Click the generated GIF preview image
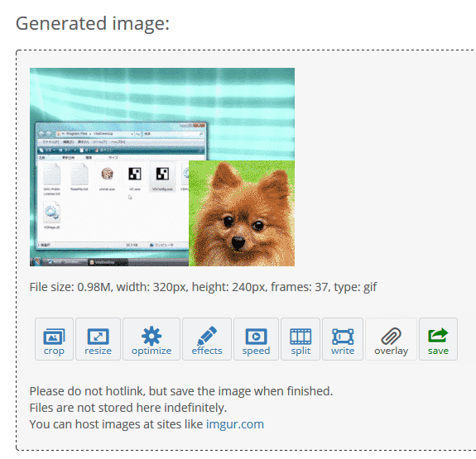 [x=162, y=167]
